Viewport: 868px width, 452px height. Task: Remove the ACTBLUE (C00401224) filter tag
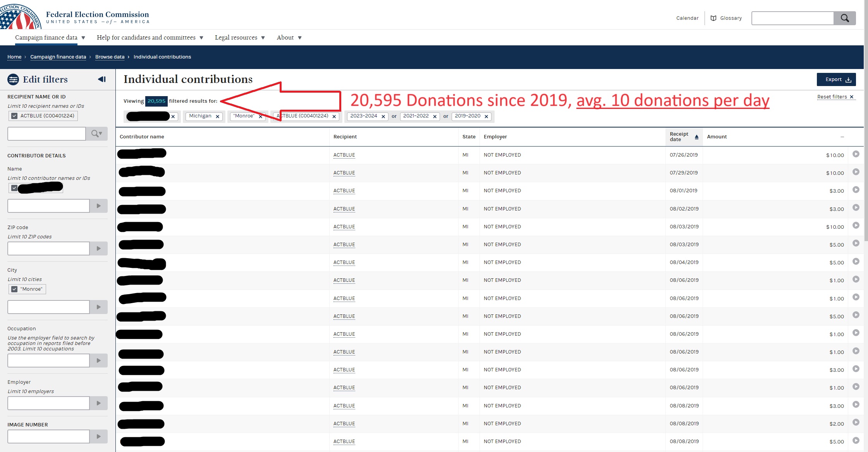[x=334, y=117]
